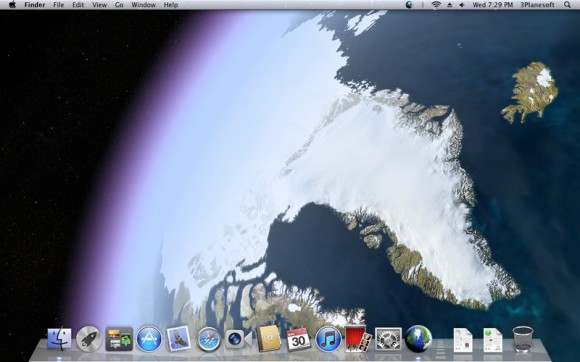Open the App Store icon
This screenshot has height=362, width=580.
point(149,339)
